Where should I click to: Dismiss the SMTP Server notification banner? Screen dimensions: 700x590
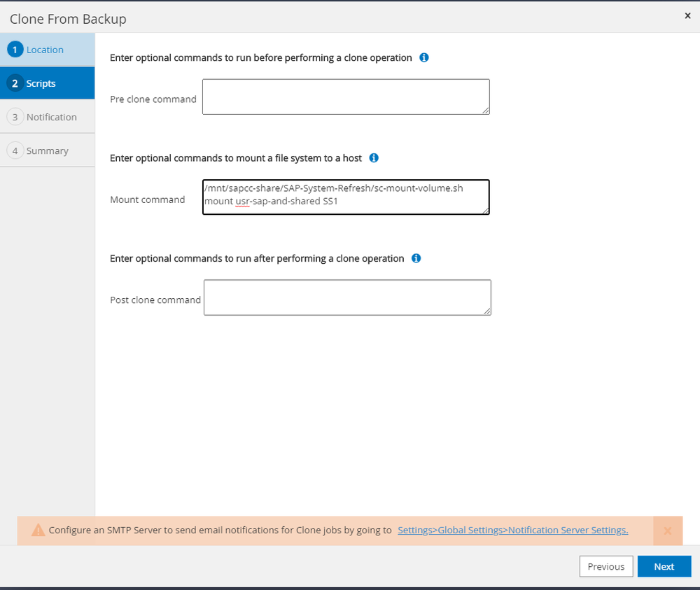[x=668, y=531]
